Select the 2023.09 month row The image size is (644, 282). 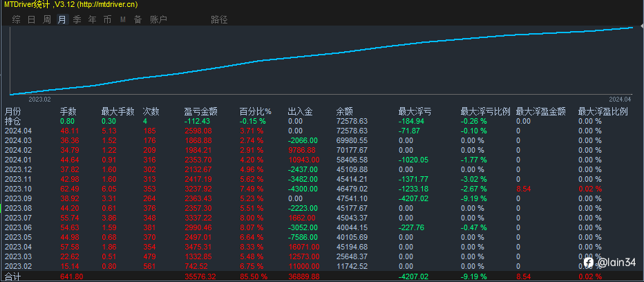click(x=322, y=198)
